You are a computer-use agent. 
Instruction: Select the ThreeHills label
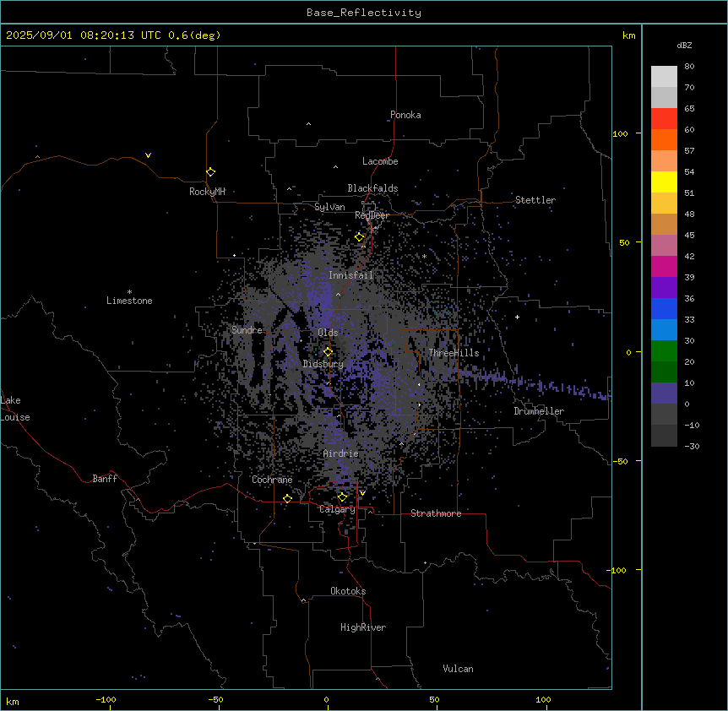(x=454, y=353)
